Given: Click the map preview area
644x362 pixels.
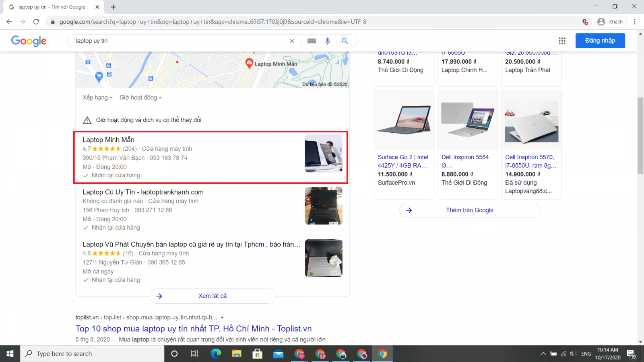Looking at the screenshot, I should [x=212, y=70].
